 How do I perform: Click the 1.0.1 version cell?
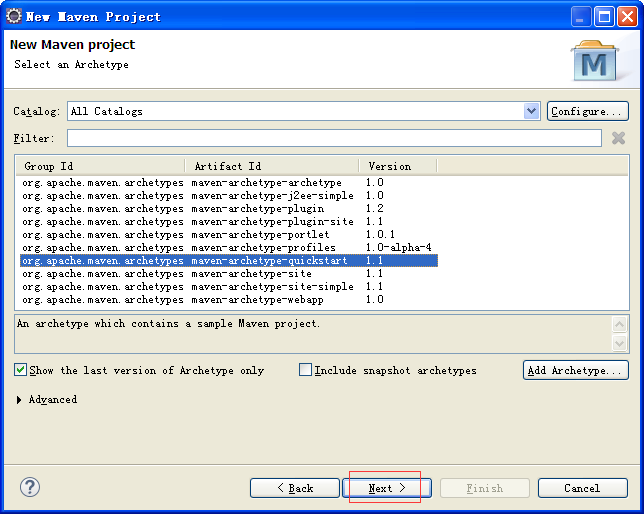[x=380, y=235]
